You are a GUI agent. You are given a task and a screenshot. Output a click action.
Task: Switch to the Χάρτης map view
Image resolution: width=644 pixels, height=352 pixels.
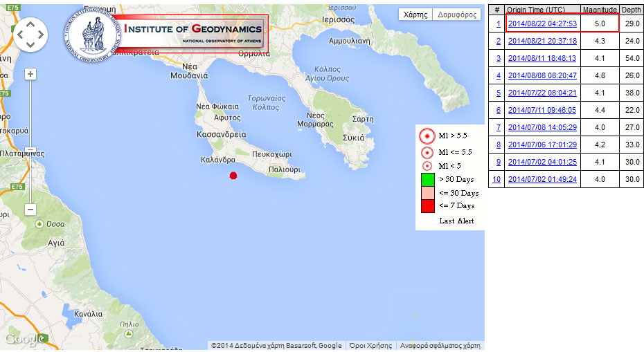click(415, 15)
